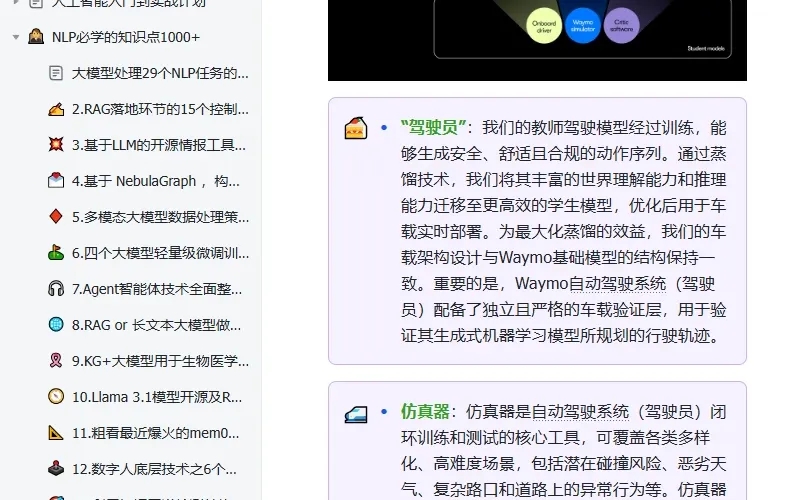Open 10.Llama 3.1模型开源及R... document

click(157, 397)
